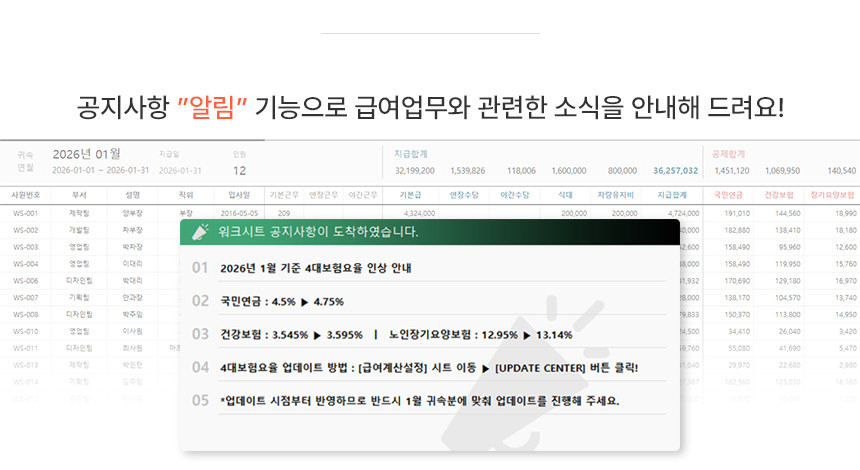Click the 지급합계 total 36,257,032

(x=675, y=171)
